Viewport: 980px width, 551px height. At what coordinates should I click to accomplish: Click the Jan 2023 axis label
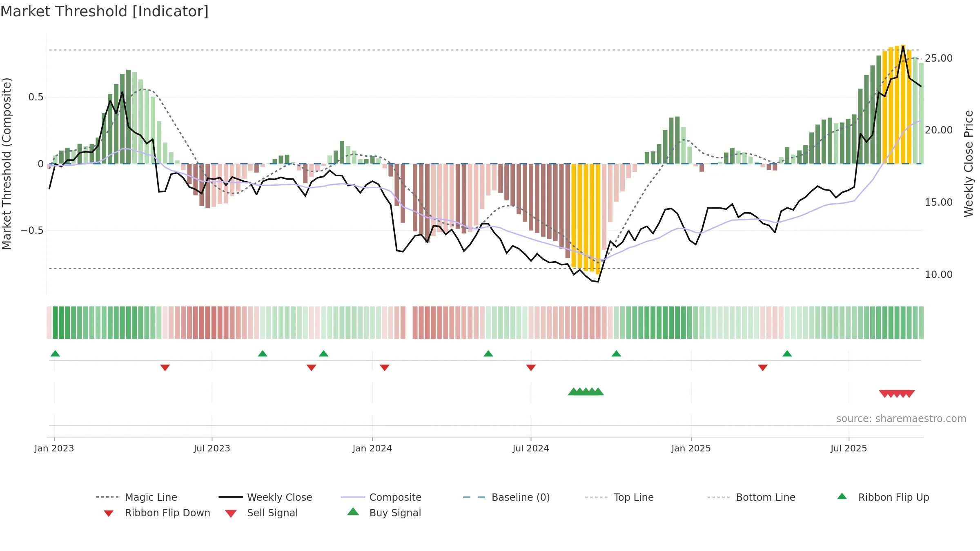54,449
